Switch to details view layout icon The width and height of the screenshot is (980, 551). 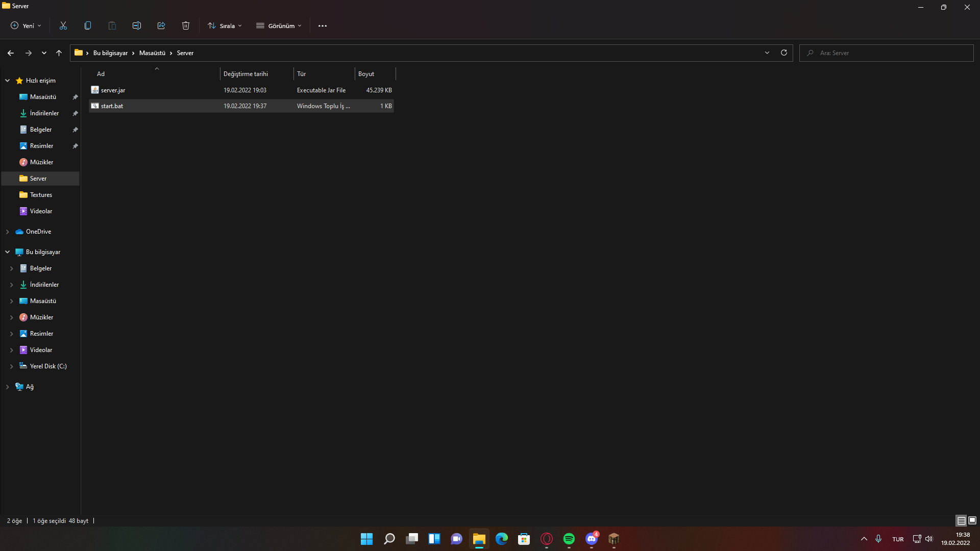(961, 520)
